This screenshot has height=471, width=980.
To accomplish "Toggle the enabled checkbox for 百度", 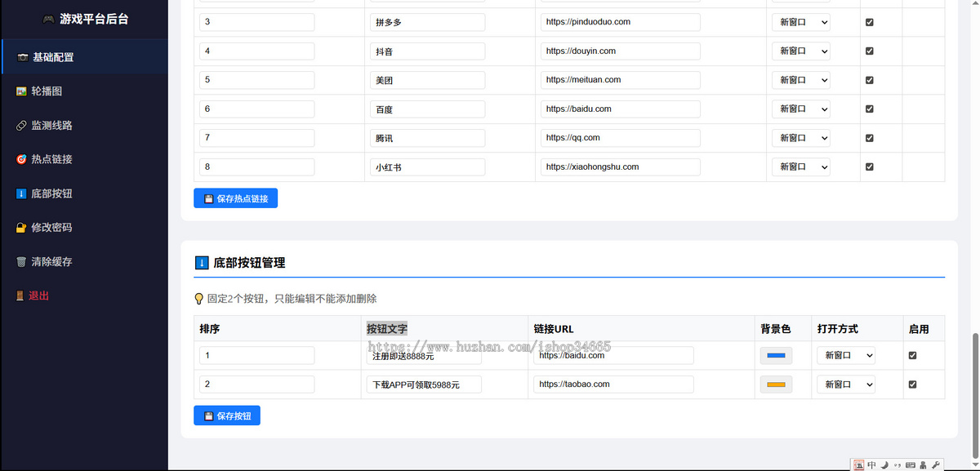I will 869,109.
